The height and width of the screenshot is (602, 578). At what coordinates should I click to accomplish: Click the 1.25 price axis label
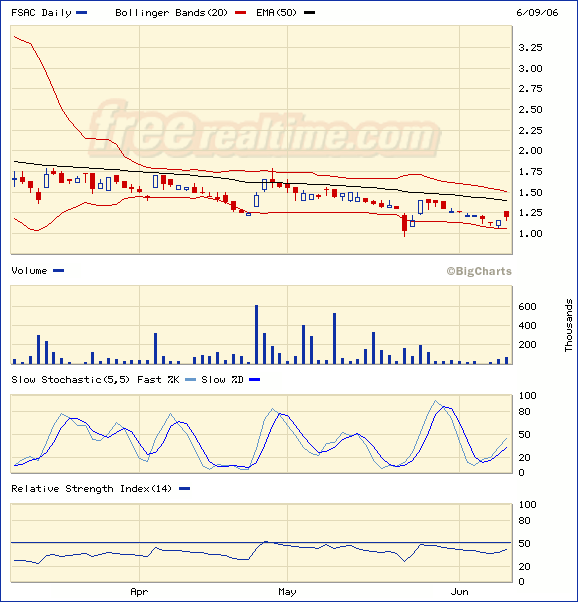530,213
